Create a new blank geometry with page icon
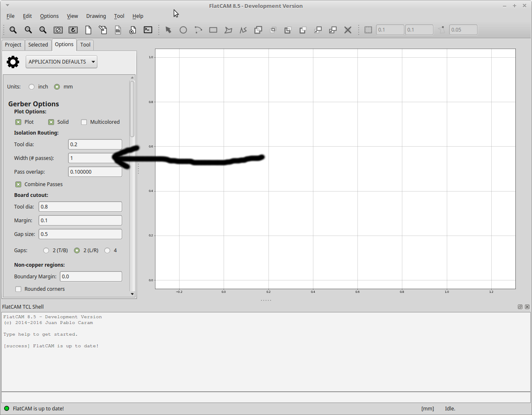The image size is (532, 415). pyautogui.click(x=88, y=30)
